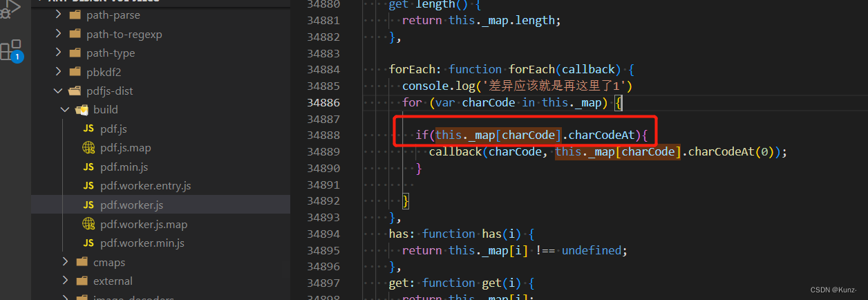Expand the path-parse folder chevron
Screen dimensions: 868x300
click(59, 15)
